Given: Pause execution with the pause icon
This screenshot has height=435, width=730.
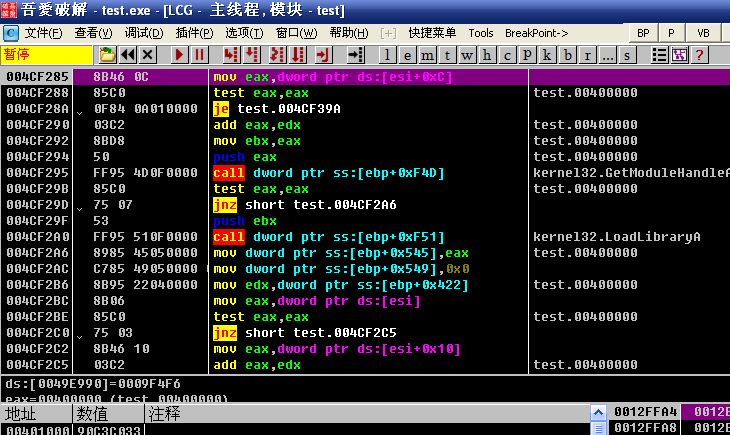Looking at the screenshot, I should pyautogui.click(x=199, y=55).
